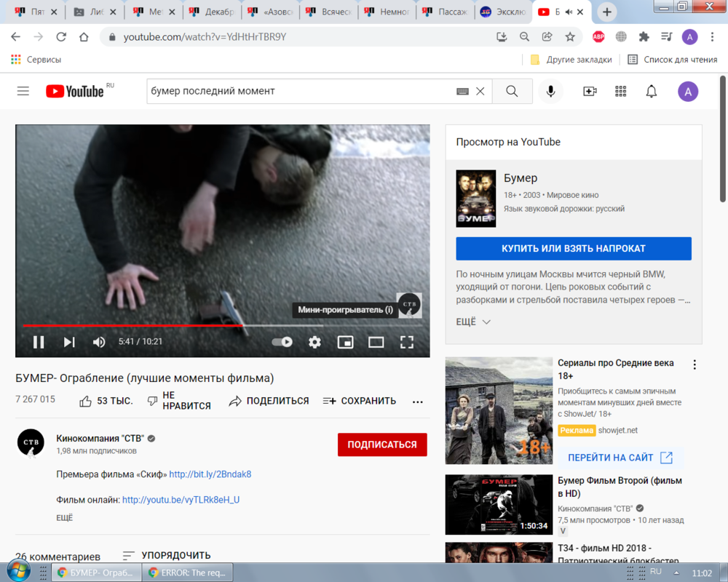The width and height of the screenshot is (728, 582).
Task: Save the video with СОХРАНИТЬ
Action: pyautogui.click(x=360, y=401)
